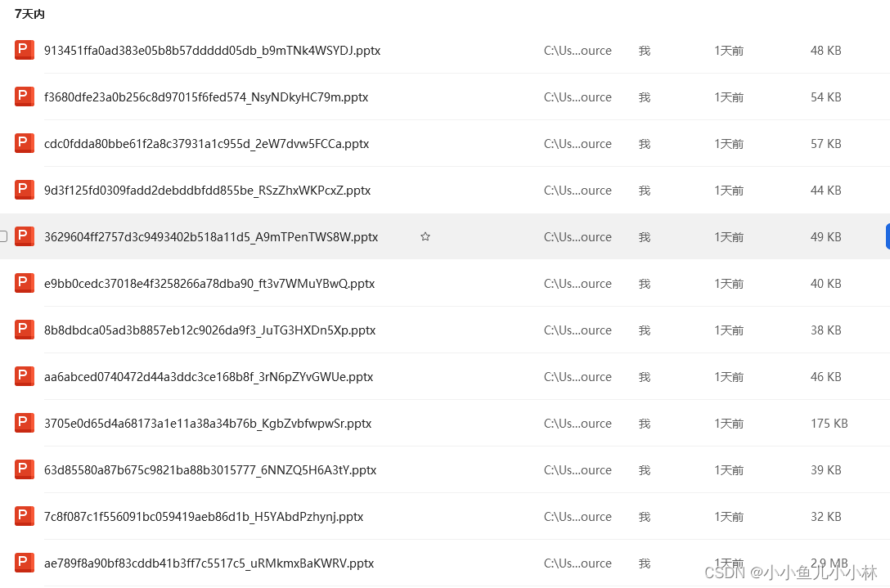Click the blue button at right edge
The image size is (890, 588).
click(887, 236)
